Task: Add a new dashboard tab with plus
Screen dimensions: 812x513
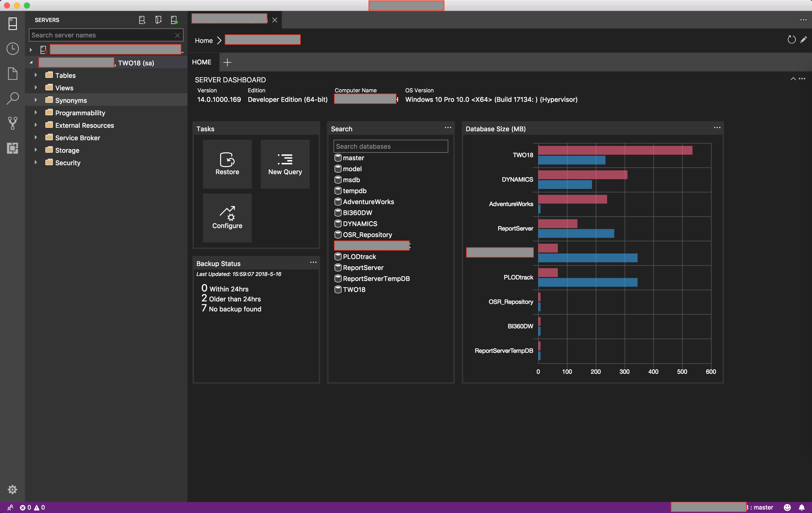Action: pyautogui.click(x=227, y=62)
